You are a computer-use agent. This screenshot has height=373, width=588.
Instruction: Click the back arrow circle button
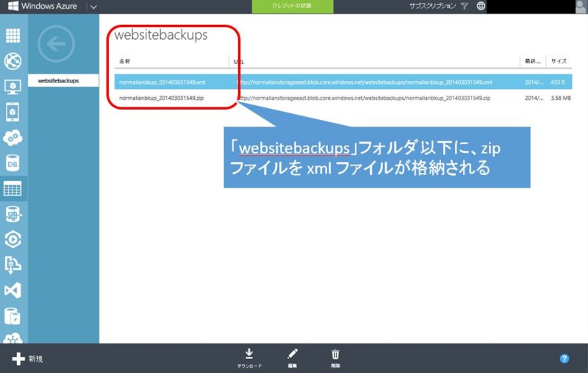pos(57,44)
